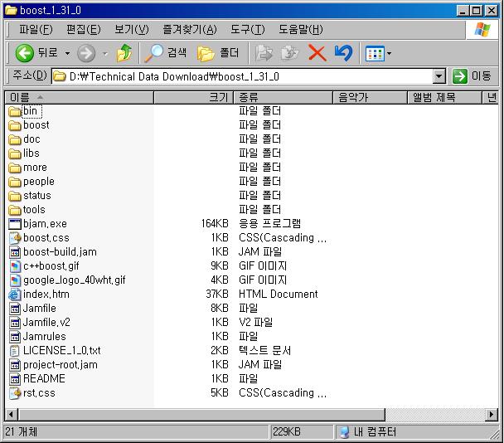The height and width of the screenshot is (443, 504).
Task: Expand the address bar dropdown list
Action: 439,76
